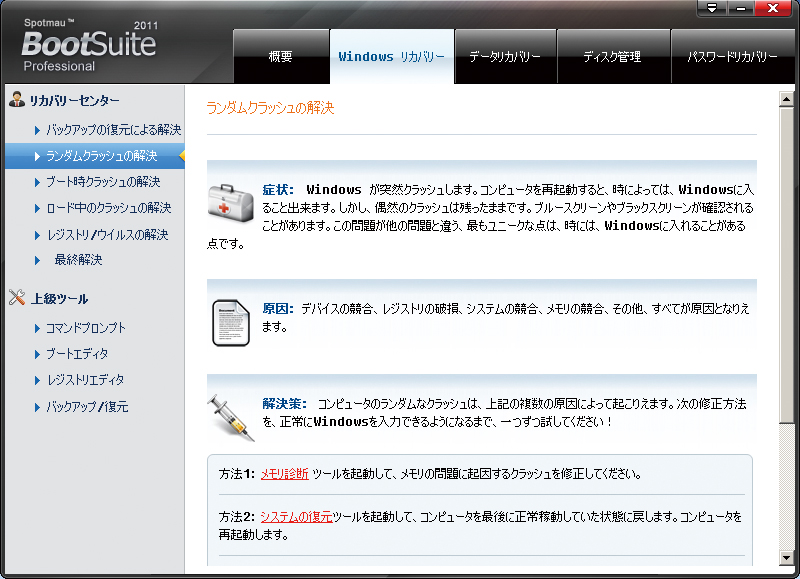Screen dimensions: 800x579
Task: Click the メモリ診断 link
Action: 285,474
